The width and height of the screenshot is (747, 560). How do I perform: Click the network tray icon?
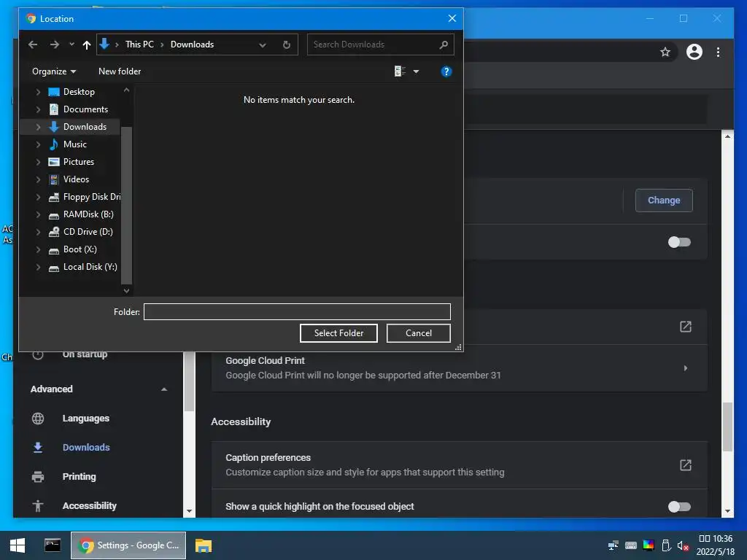pyautogui.click(x=613, y=545)
